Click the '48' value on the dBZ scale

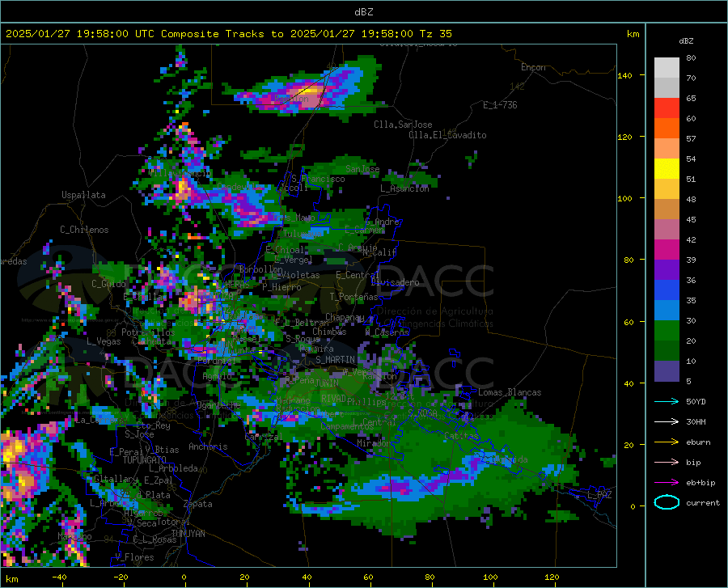(691, 199)
